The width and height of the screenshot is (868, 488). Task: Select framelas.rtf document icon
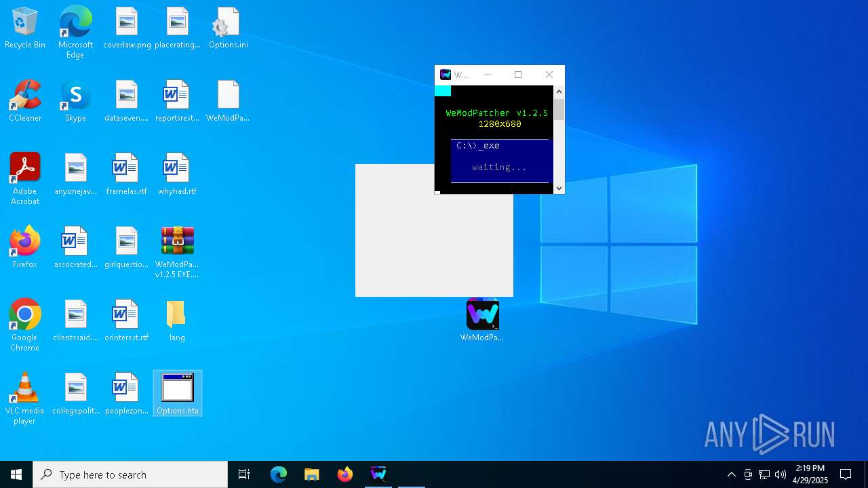pos(127,174)
